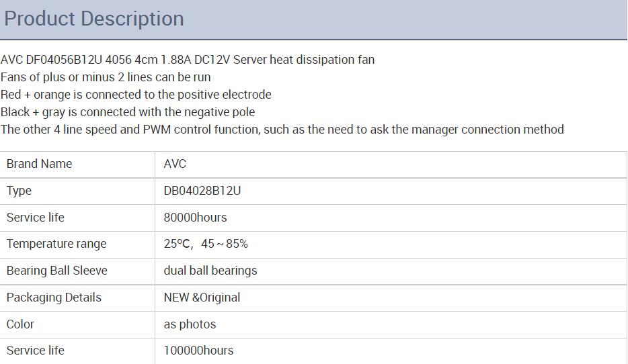Click the 'Black + gray' negative pole line
Viewport: 628px width, 364px height.
[128, 112]
